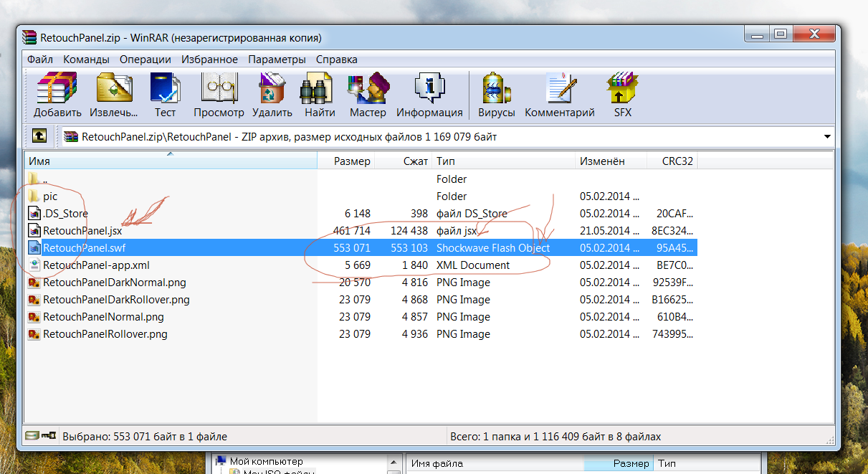
Task: Start the Вирусы virus scan tool
Action: (496, 95)
